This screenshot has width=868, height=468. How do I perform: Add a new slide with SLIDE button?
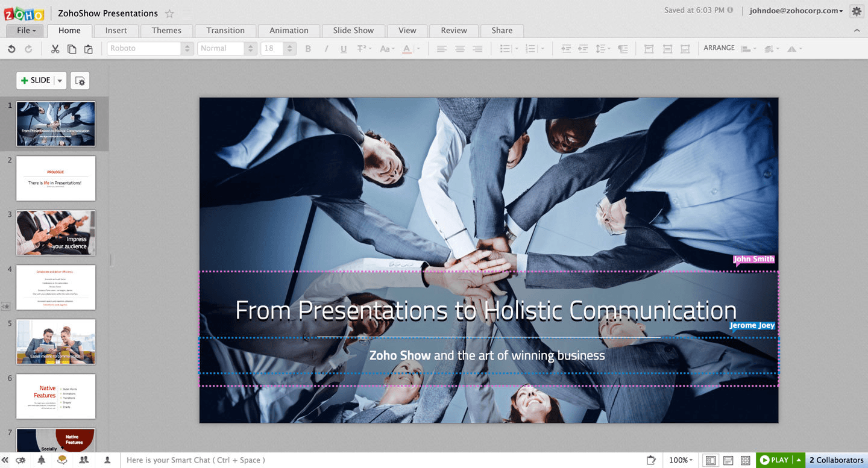coord(36,81)
